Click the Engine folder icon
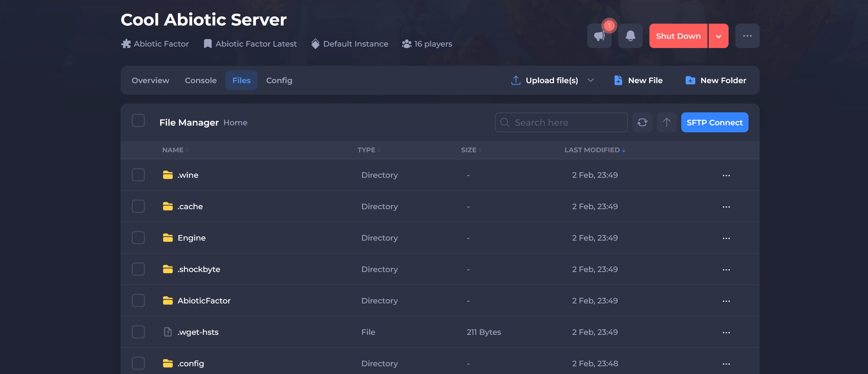 coord(168,238)
